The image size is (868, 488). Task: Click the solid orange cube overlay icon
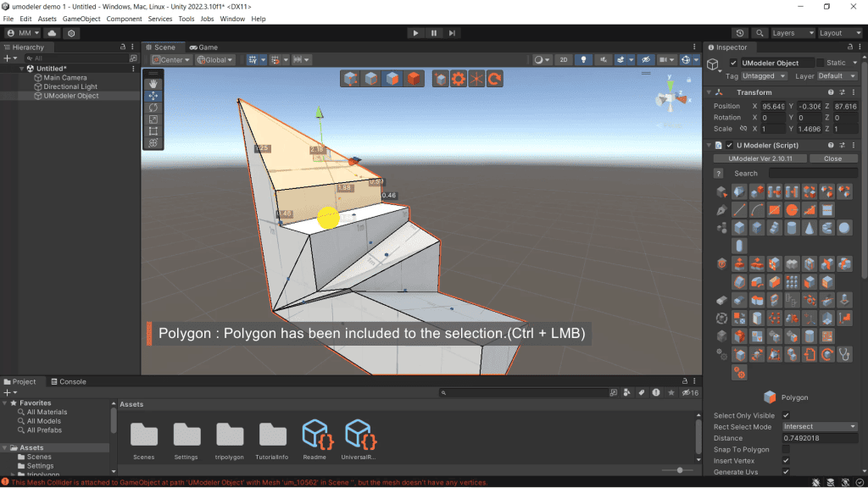point(413,79)
